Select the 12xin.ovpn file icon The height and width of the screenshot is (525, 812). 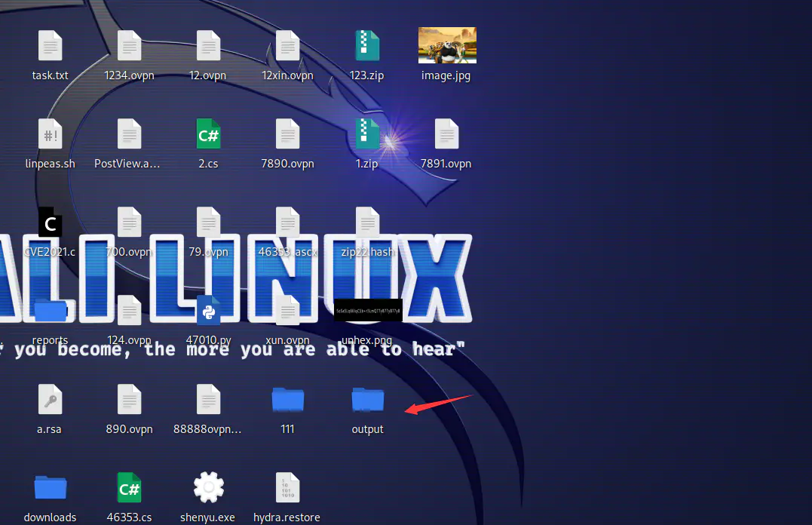(x=288, y=45)
